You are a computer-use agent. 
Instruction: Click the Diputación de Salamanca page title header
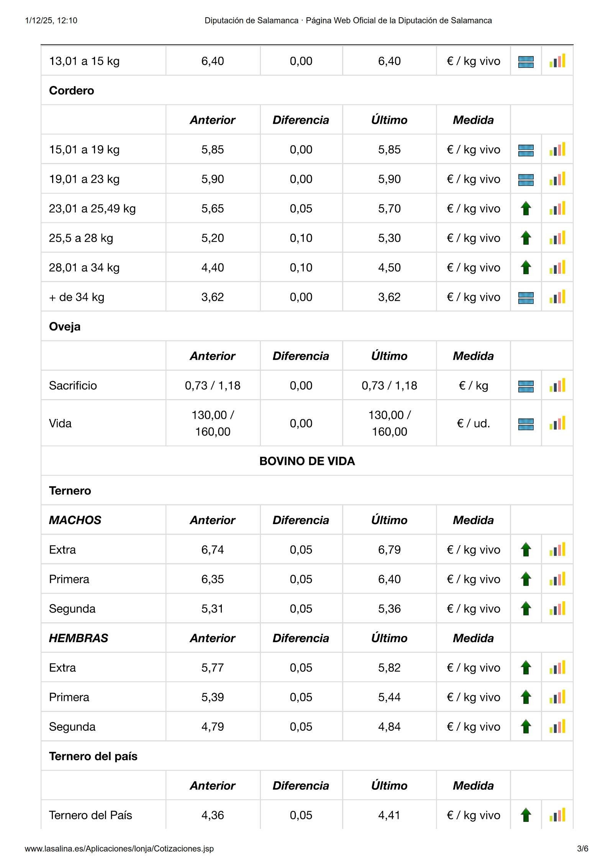(x=348, y=20)
